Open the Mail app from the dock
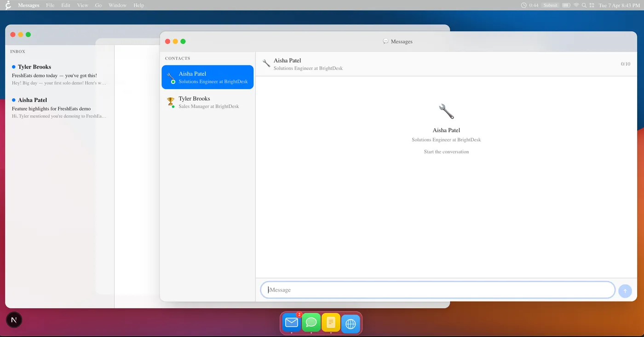The width and height of the screenshot is (644, 337). pyautogui.click(x=291, y=323)
